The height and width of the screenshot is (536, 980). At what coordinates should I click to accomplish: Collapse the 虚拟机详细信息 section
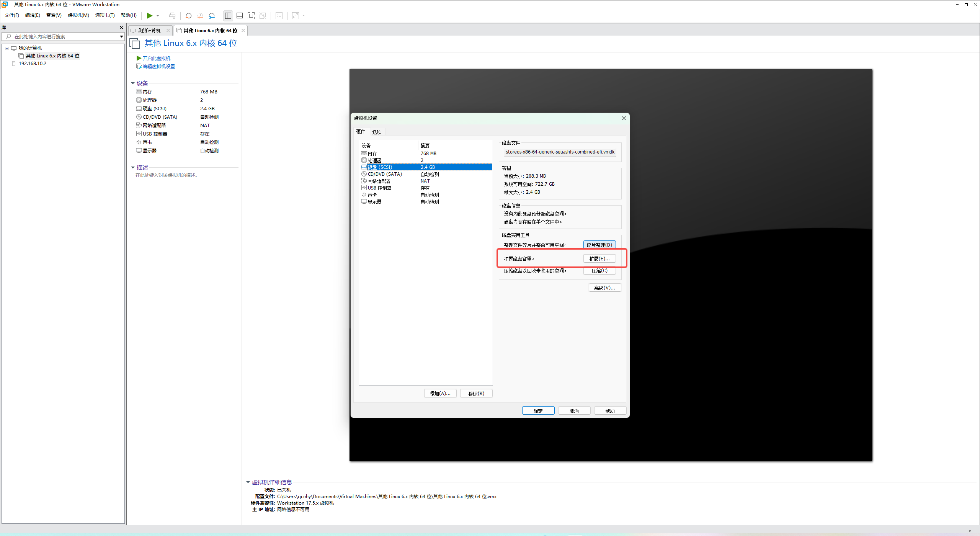248,482
